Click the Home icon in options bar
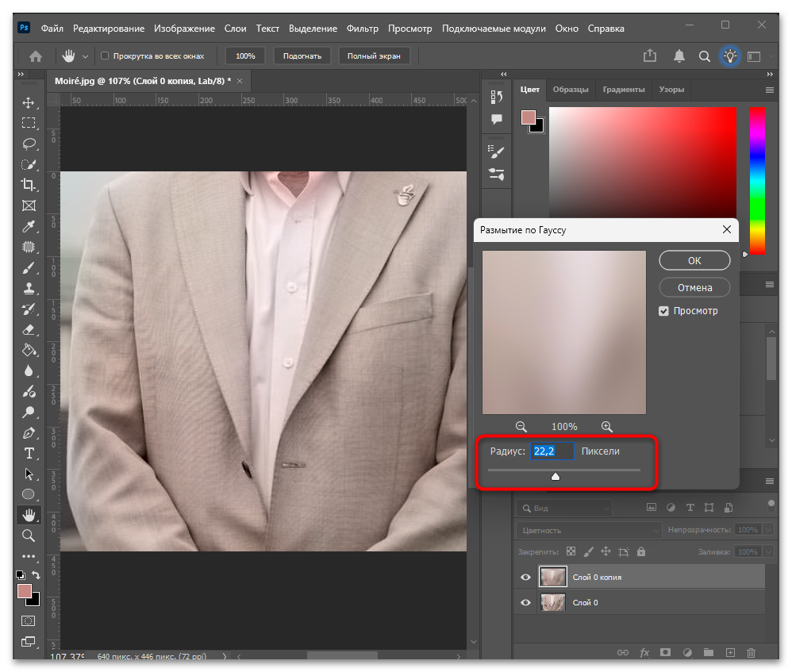 click(36, 56)
